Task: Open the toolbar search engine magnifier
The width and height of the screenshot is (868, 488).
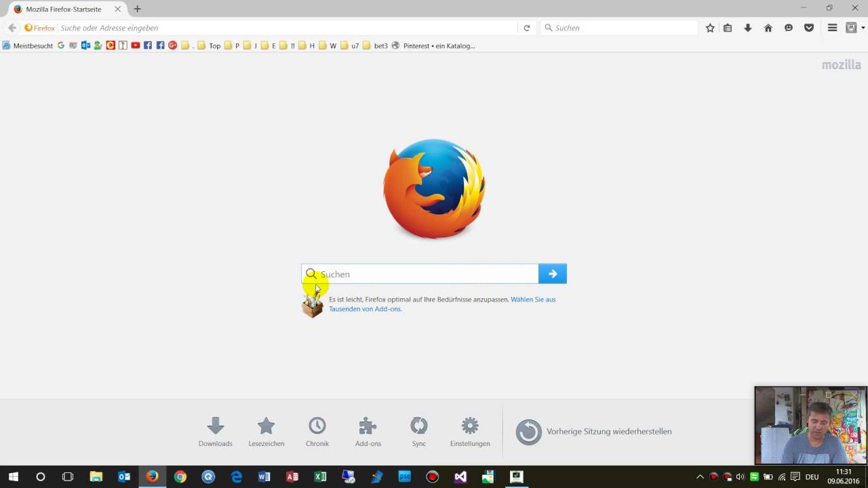Action: click(x=549, y=28)
